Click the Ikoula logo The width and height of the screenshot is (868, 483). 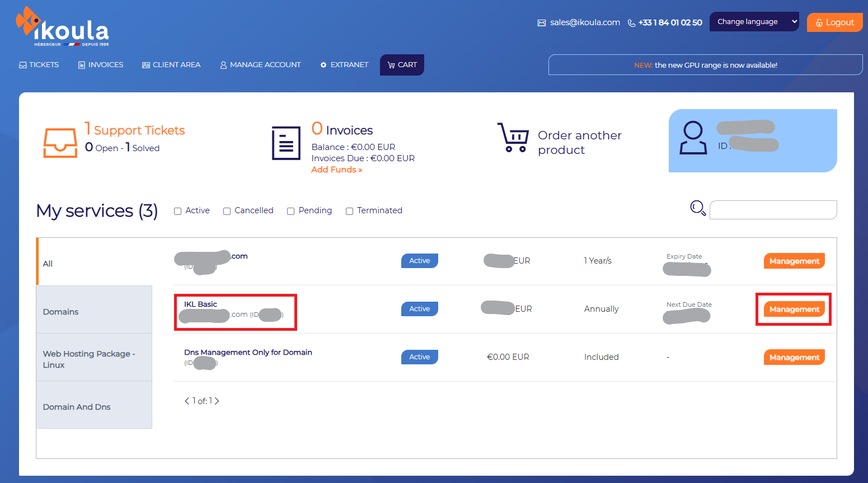tap(62, 26)
